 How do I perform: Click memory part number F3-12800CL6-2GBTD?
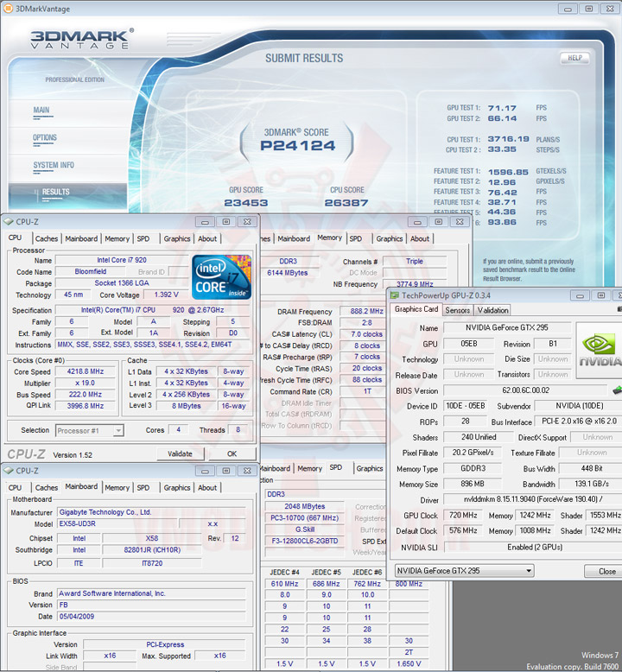[305, 541]
